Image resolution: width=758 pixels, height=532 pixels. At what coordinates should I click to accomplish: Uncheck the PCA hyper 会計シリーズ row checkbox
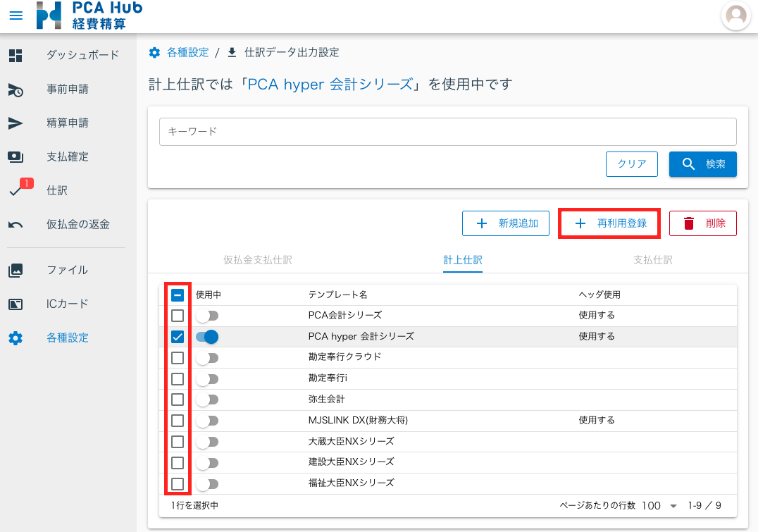point(178,337)
